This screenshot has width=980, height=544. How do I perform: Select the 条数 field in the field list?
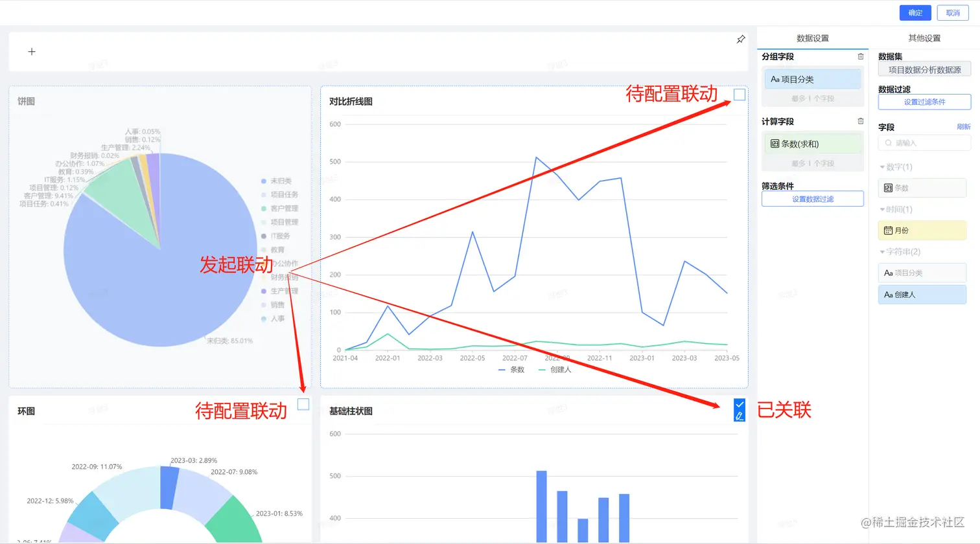[922, 188]
